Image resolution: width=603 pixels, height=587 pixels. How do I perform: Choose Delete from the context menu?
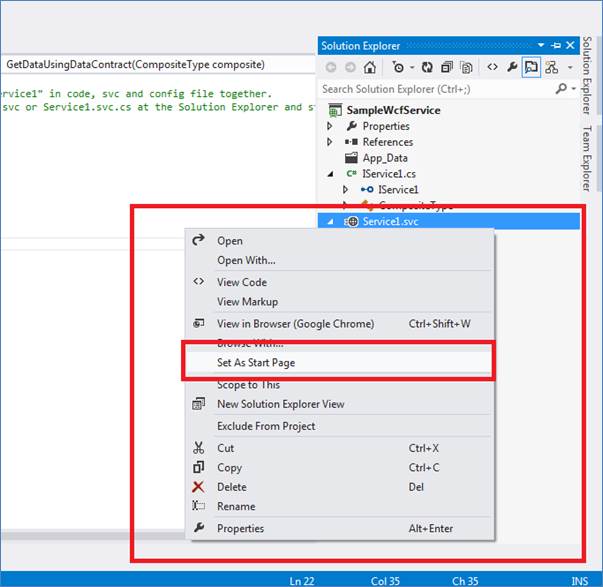click(x=341, y=487)
